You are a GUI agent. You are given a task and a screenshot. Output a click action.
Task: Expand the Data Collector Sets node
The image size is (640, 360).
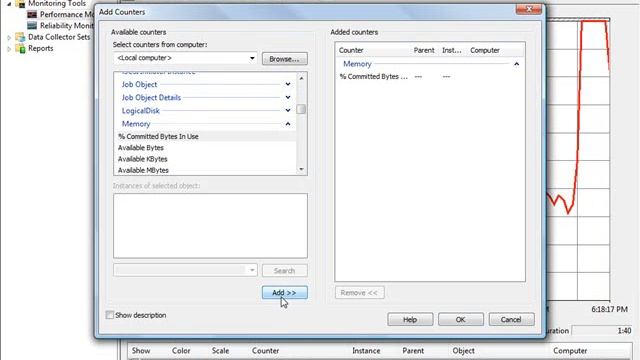click(x=9, y=37)
